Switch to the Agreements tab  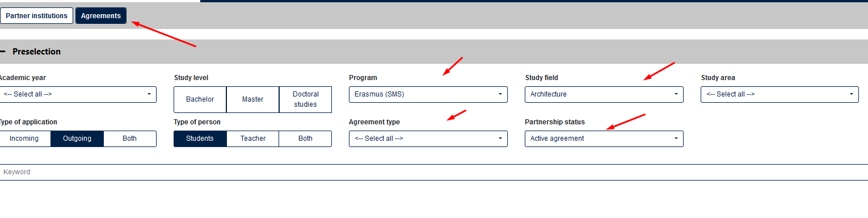tap(101, 16)
